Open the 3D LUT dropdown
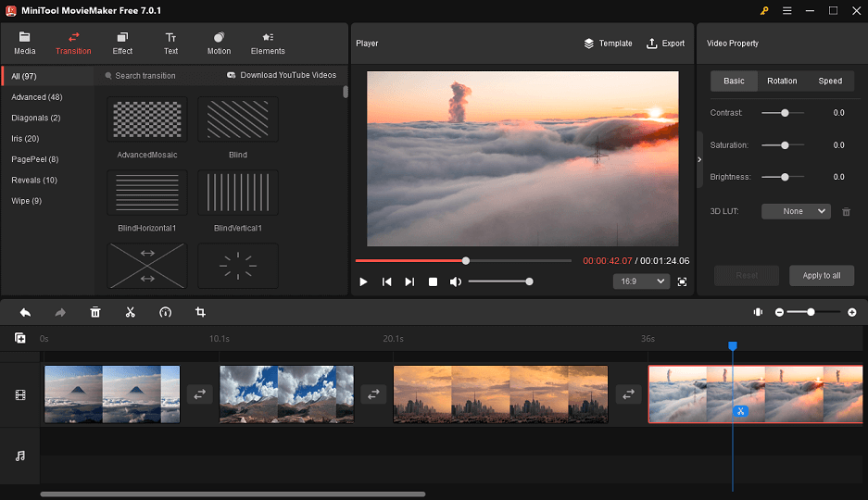 [796, 211]
